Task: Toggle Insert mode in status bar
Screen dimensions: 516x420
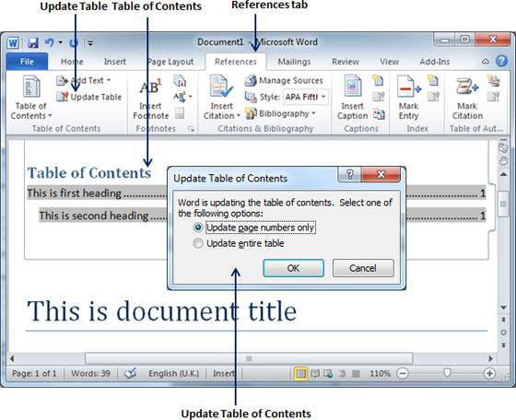Action: point(224,373)
